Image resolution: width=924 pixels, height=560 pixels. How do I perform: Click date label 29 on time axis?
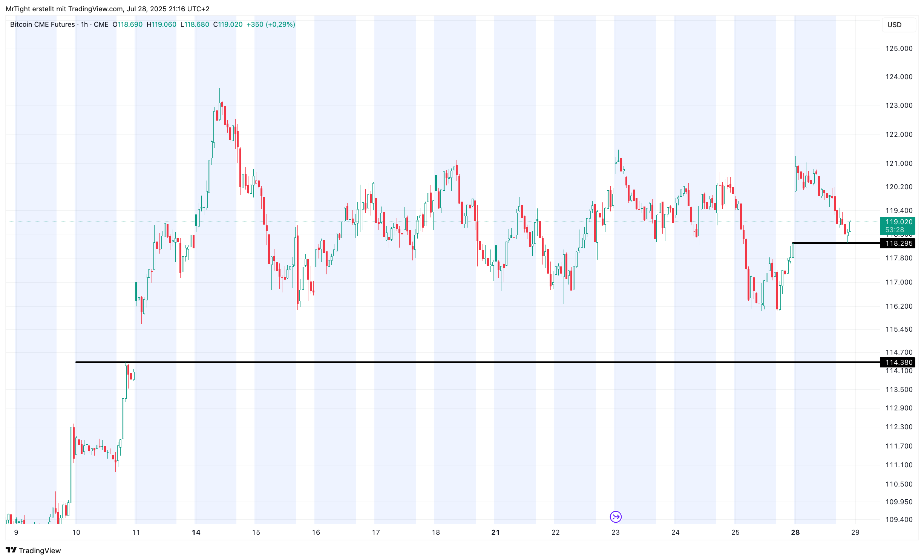[x=855, y=532]
